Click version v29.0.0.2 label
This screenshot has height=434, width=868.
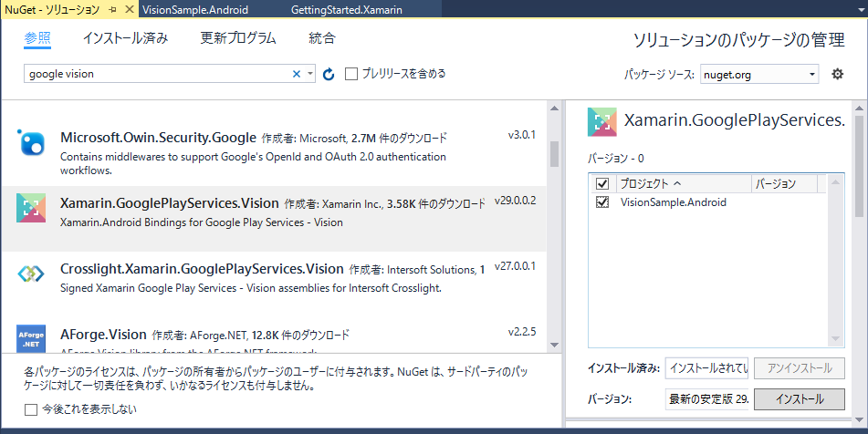(516, 201)
